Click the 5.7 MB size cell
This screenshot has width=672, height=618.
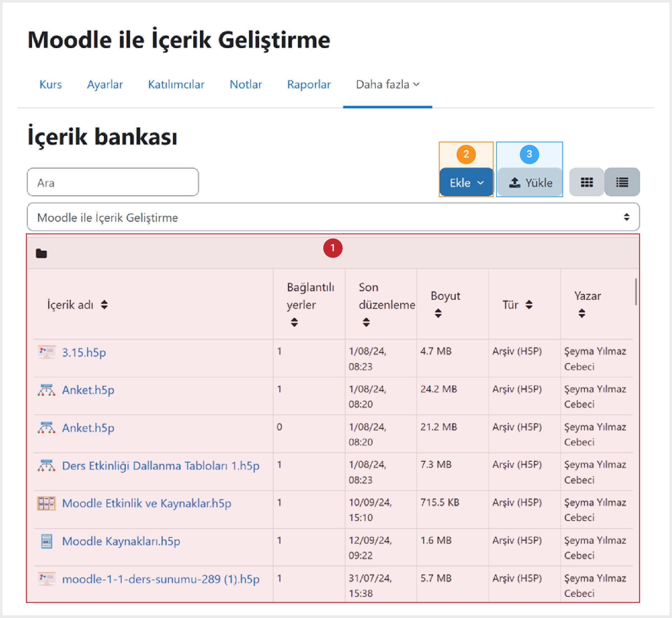click(436, 578)
